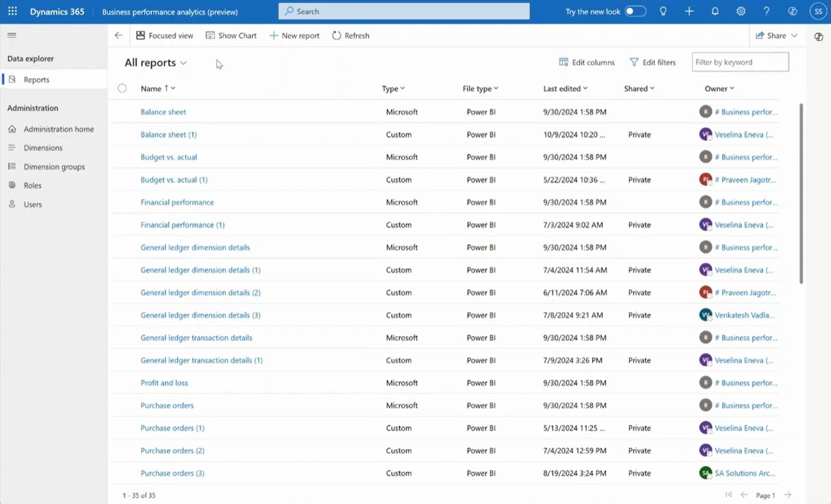Image resolution: width=831 pixels, height=504 pixels.
Task: Click New report in the command bar
Action: pos(295,36)
